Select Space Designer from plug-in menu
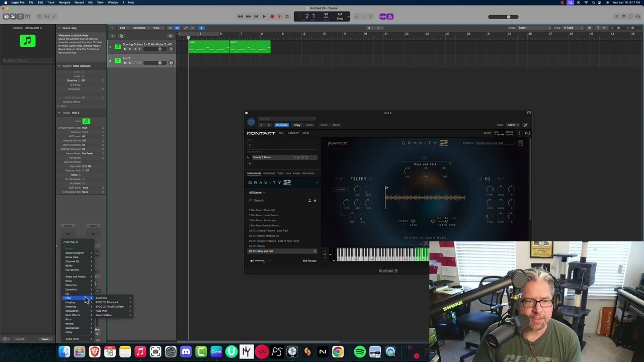Image resolution: width=644 pixels, height=362 pixels. pos(77,253)
